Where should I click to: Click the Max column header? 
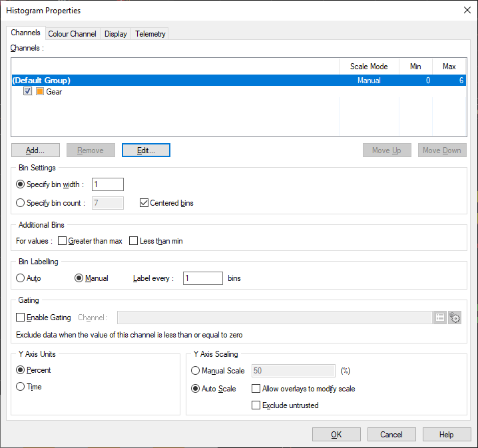tap(449, 67)
